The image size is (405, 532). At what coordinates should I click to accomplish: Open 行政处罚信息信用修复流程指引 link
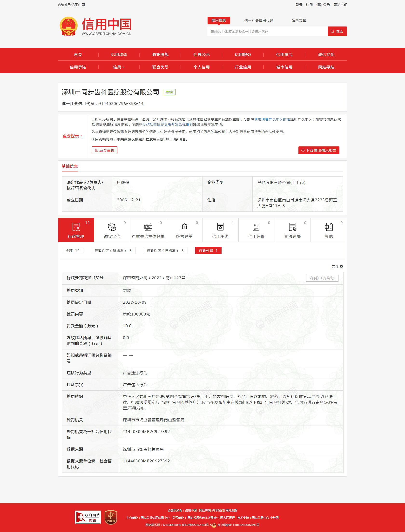point(168,124)
